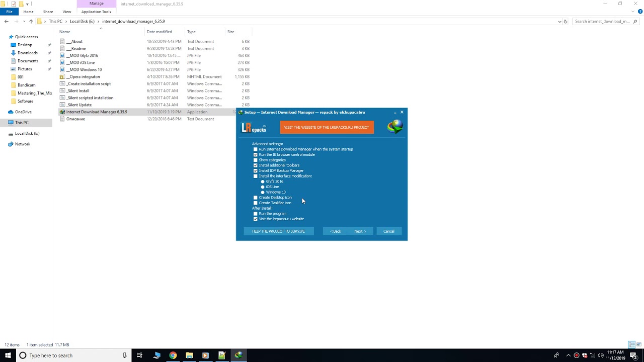
Task: Select __MOD Glyfz 2016 image file
Action: pyautogui.click(x=82, y=56)
